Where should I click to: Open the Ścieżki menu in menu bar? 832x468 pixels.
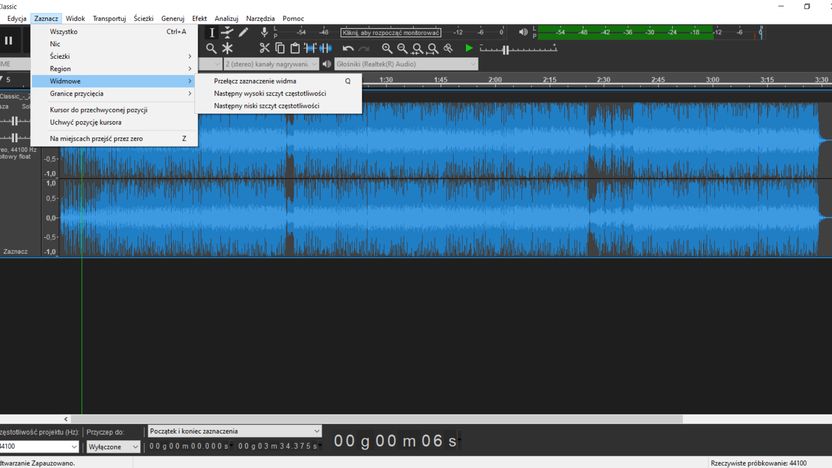pyautogui.click(x=143, y=19)
